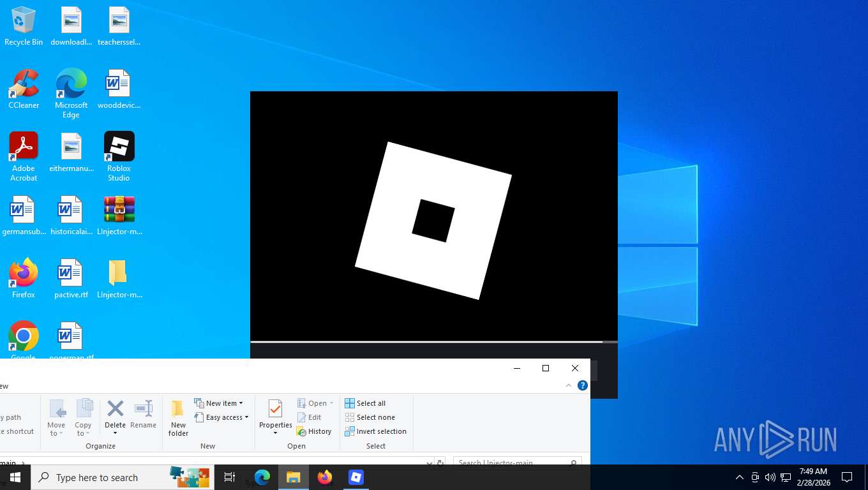Viewport: 868px width, 490px height.
Task: Click refresh button beside address bar
Action: point(440,463)
